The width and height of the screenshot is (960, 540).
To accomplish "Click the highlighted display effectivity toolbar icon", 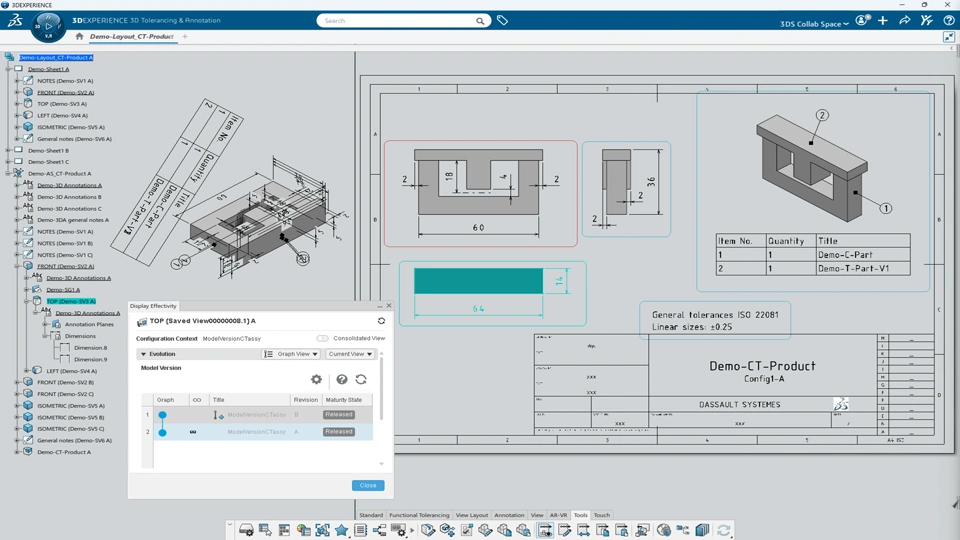I will 545,530.
